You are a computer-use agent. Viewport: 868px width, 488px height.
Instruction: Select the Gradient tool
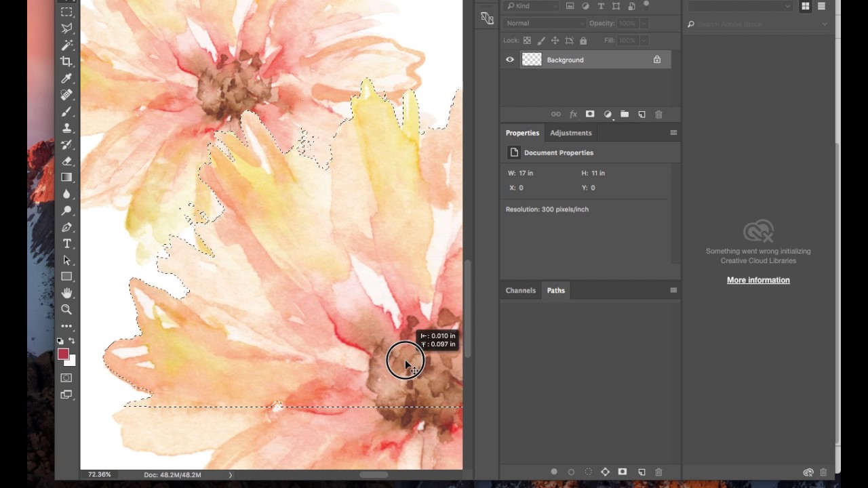(66, 178)
